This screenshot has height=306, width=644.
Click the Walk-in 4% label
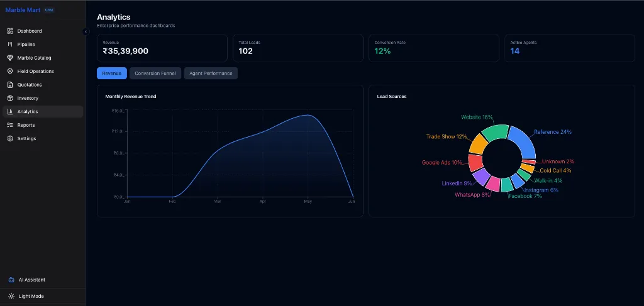(548, 180)
